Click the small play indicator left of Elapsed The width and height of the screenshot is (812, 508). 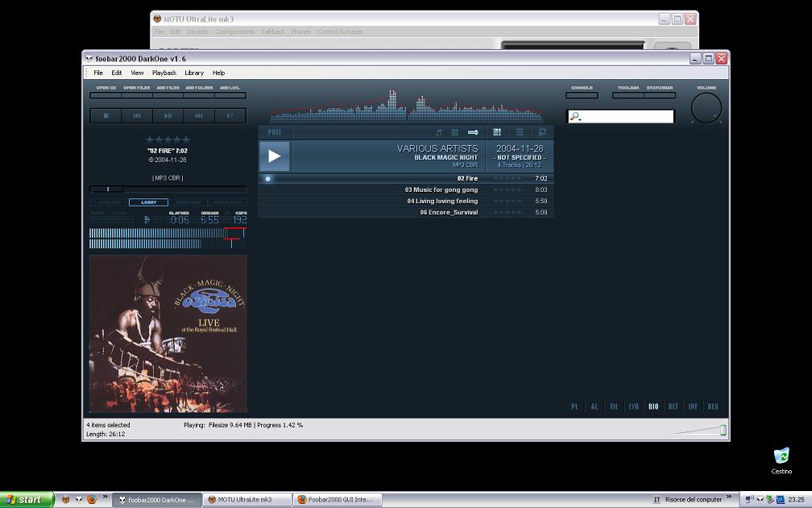[x=147, y=220]
